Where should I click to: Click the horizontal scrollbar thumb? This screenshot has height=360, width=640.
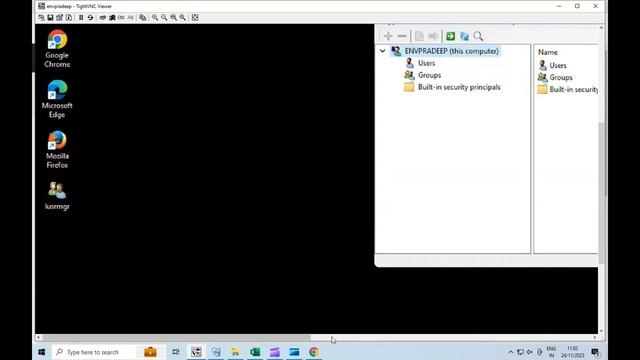click(x=176, y=338)
